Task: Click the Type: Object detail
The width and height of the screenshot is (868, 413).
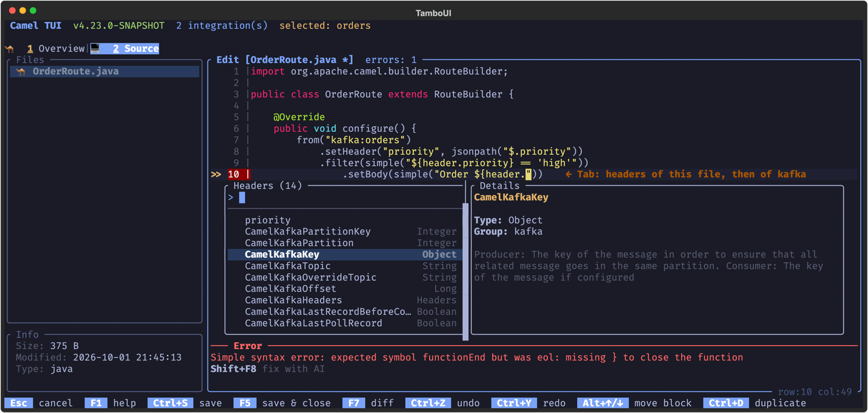Action: pyautogui.click(x=508, y=220)
